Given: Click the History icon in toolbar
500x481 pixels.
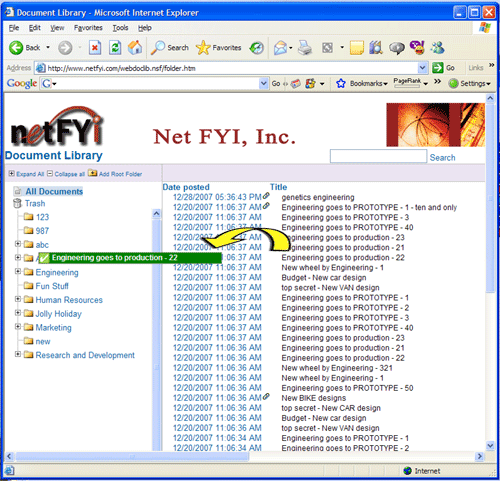Looking at the screenshot, I should 256,48.
